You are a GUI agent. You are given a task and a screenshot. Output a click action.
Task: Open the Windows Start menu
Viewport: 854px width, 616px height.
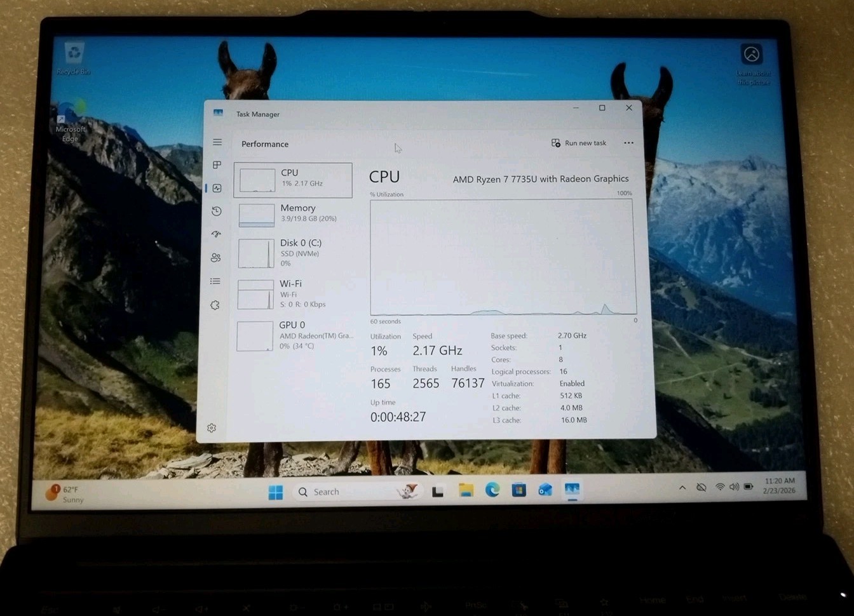(x=276, y=492)
